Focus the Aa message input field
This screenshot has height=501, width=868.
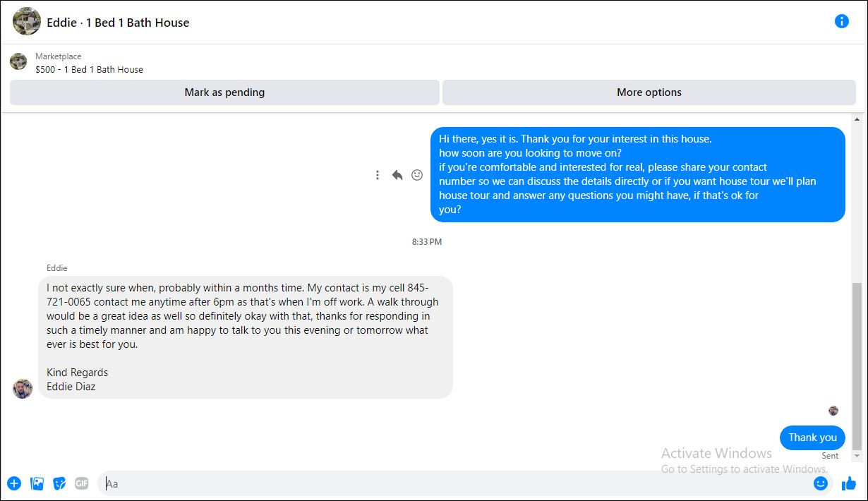tap(455, 483)
